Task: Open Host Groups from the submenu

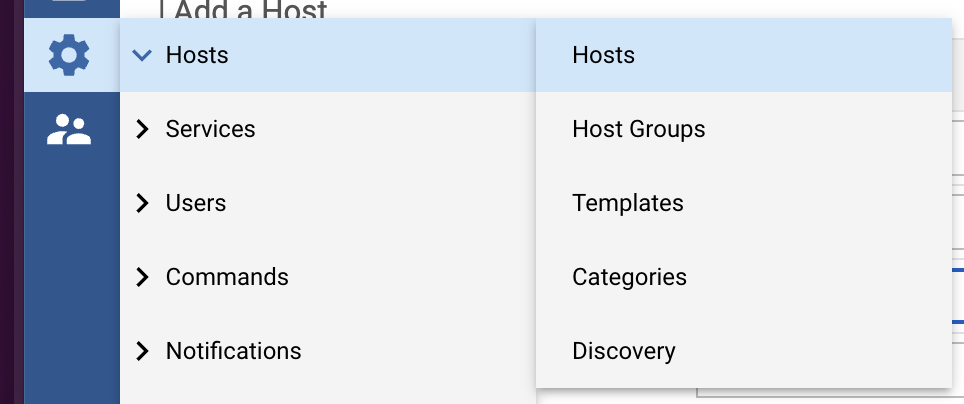Action: click(x=638, y=129)
